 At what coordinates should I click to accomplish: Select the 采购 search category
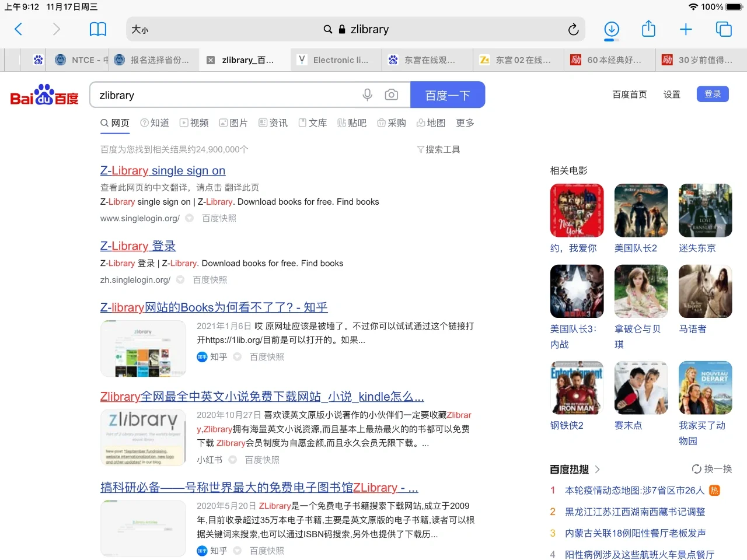tap(392, 123)
